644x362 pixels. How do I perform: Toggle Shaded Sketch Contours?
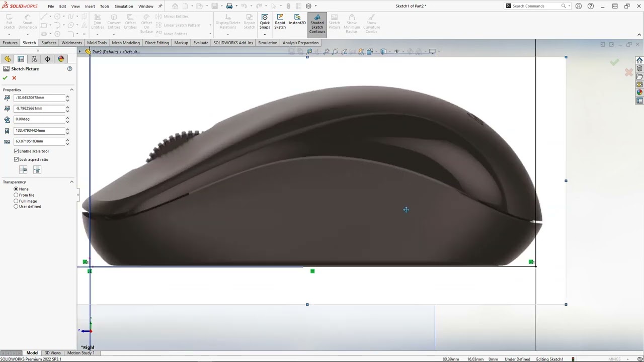point(317,24)
